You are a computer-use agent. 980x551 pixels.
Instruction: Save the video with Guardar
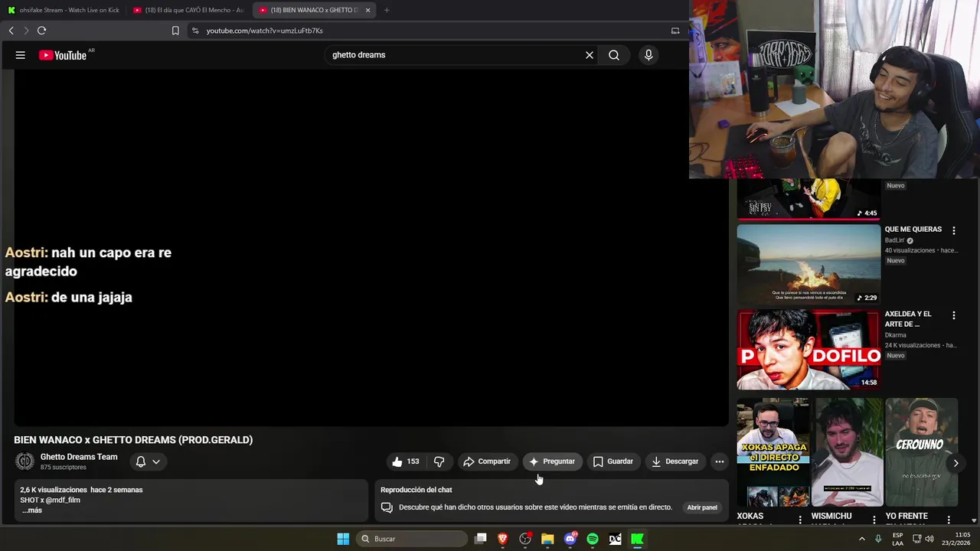613,461
